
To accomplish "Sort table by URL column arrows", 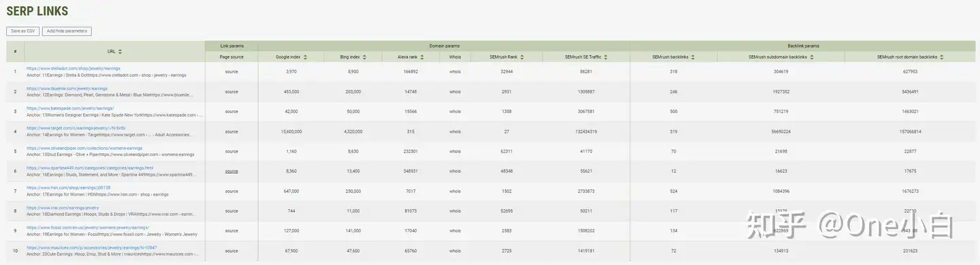I will tap(120, 51).
